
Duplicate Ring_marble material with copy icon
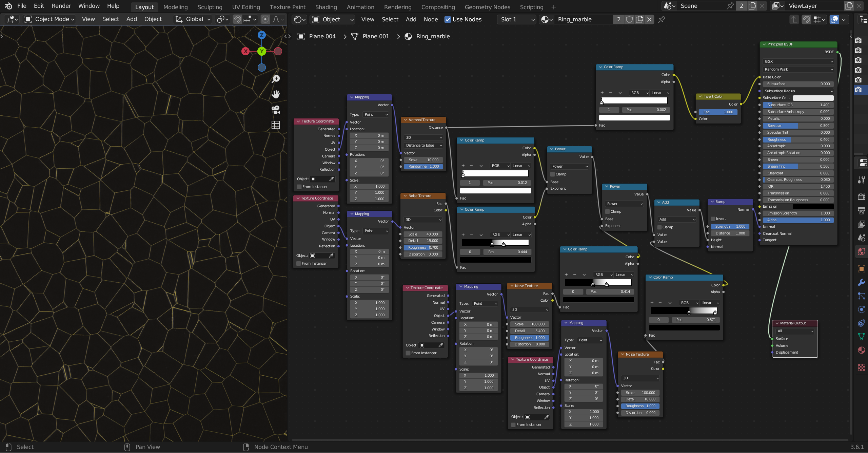point(639,19)
